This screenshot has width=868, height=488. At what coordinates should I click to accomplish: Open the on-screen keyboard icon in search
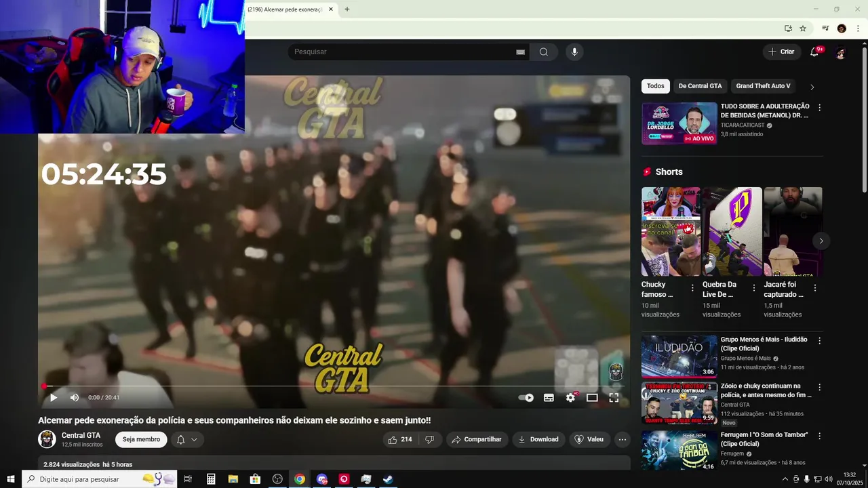(520, 52)
